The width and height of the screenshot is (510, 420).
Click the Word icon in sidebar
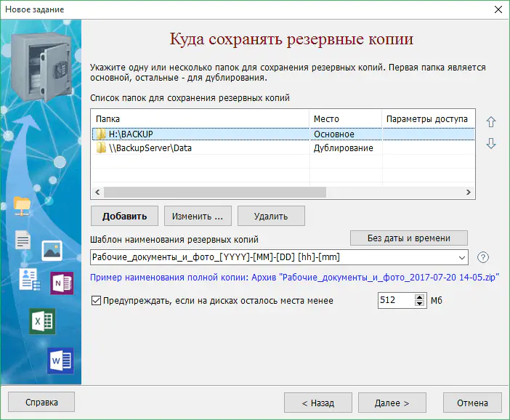60,360
